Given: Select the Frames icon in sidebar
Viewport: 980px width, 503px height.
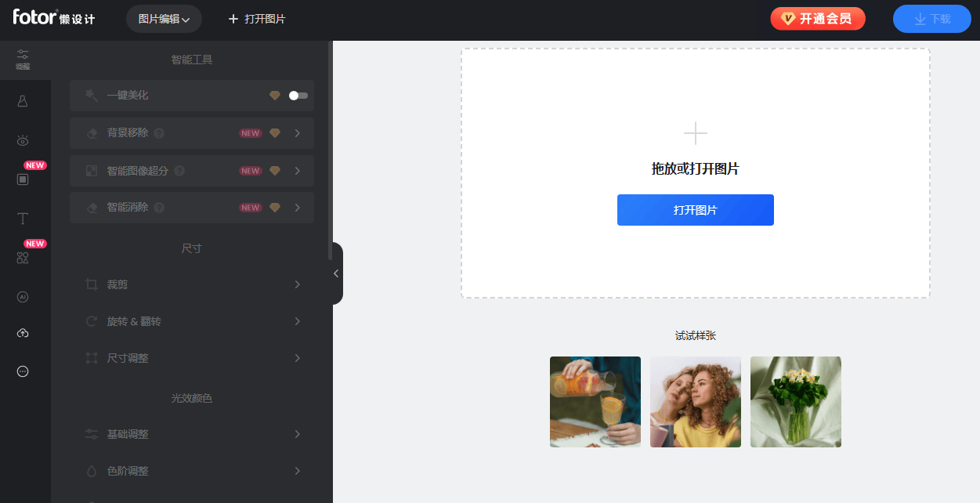Looking at the screenshot, I should [x=23, y=179].
